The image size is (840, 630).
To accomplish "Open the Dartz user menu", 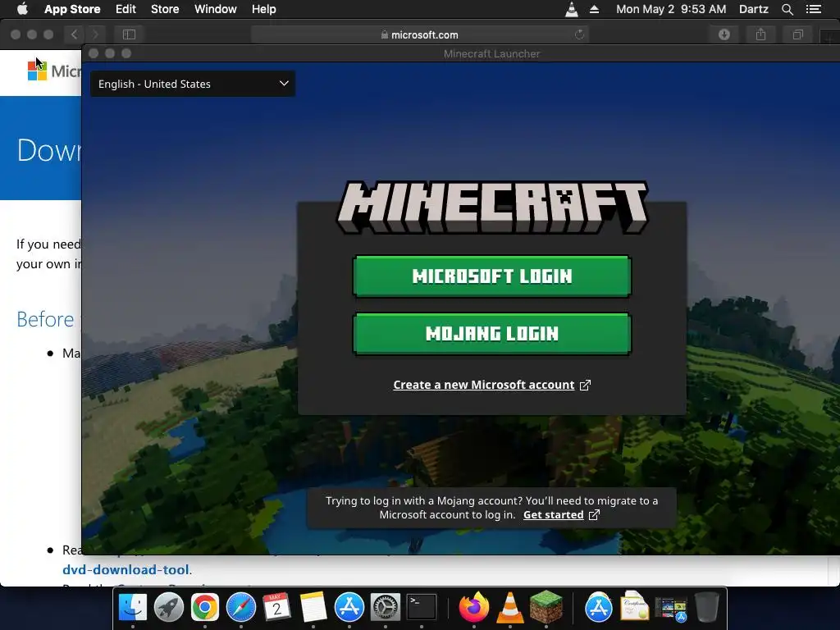I will pos(753,9).
